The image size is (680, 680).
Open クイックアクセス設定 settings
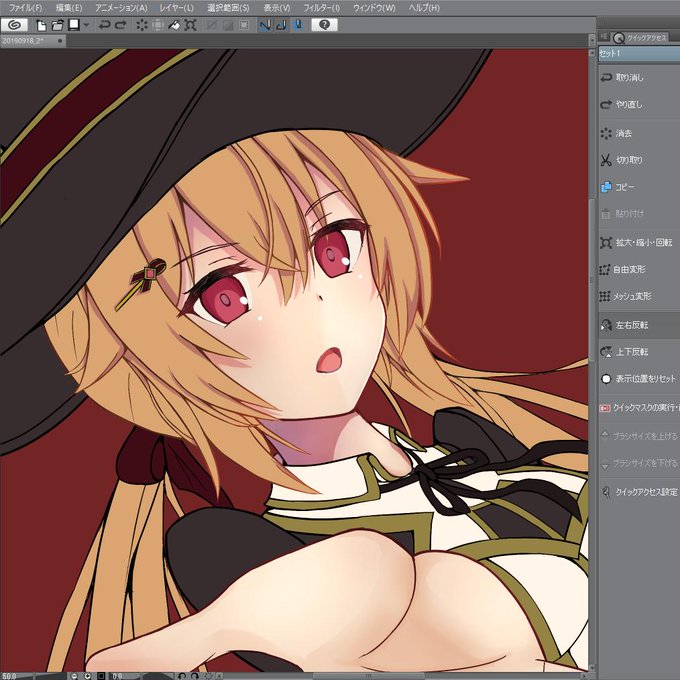639,492
